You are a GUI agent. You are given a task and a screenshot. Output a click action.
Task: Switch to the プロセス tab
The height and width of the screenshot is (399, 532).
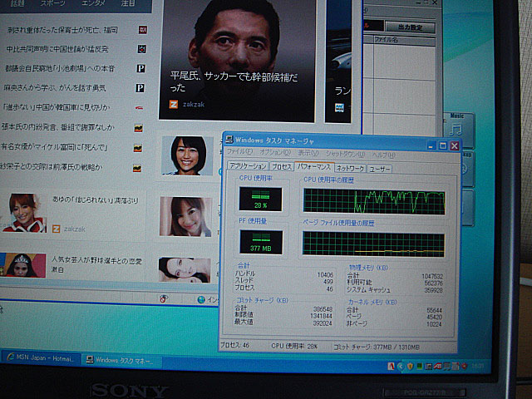tap(282, 169)
